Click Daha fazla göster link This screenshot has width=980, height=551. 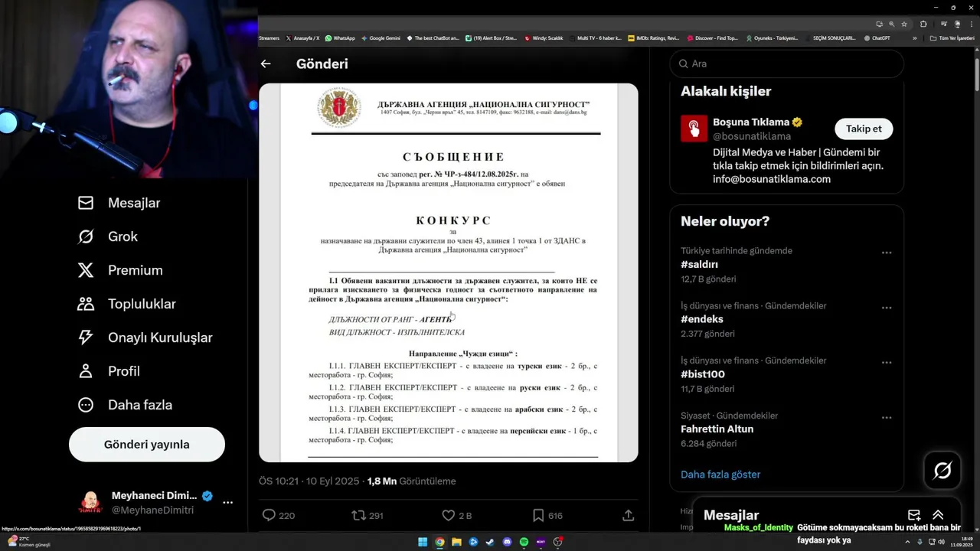(x=720, y=474)
